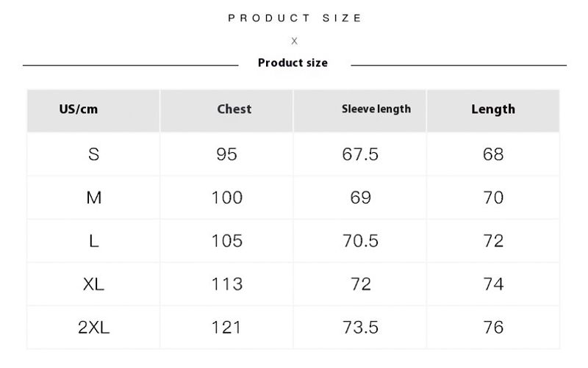This screenshot has height=368, width=588.
Task: Click length value 76 for size 2XL
Action: click(x=494, y=328)
